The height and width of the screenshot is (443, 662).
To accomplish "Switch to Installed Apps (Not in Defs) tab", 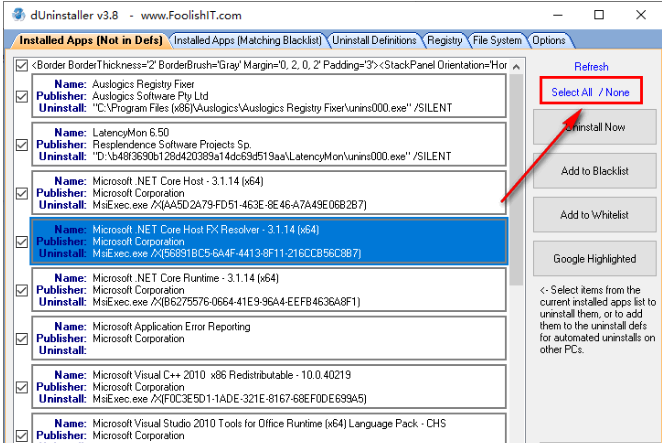I will (91, 40).
